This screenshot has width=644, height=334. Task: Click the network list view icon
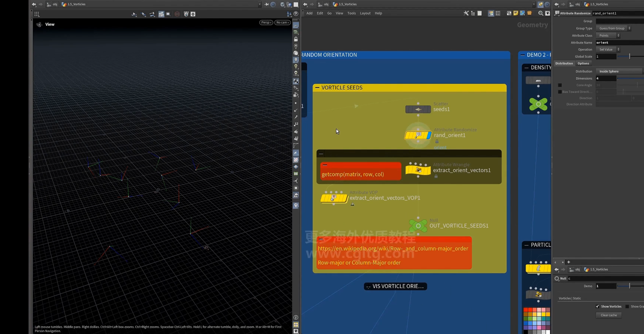[480, 13]
